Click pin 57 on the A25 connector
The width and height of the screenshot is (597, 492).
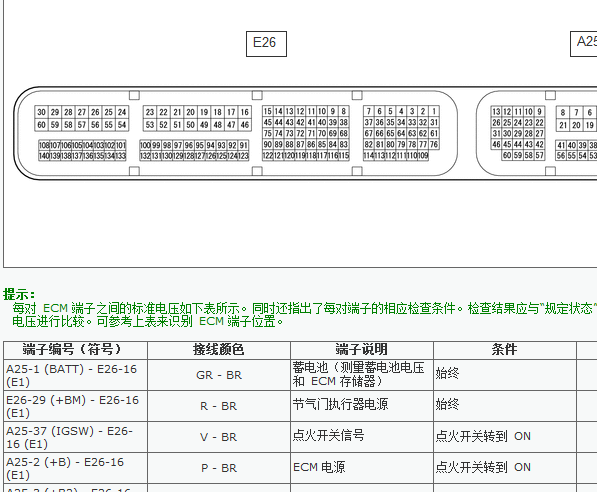pyautogui.click(x=539, y=155)
